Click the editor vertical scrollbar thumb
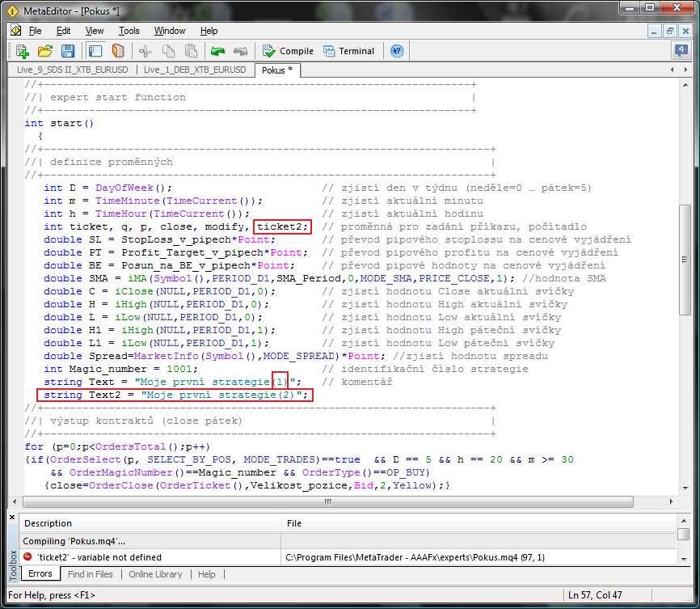 [685, 260]
